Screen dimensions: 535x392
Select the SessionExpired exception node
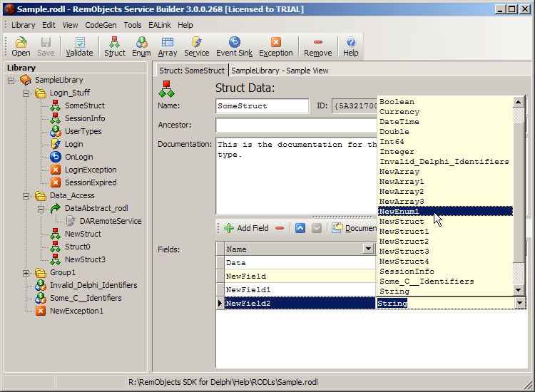91,182
